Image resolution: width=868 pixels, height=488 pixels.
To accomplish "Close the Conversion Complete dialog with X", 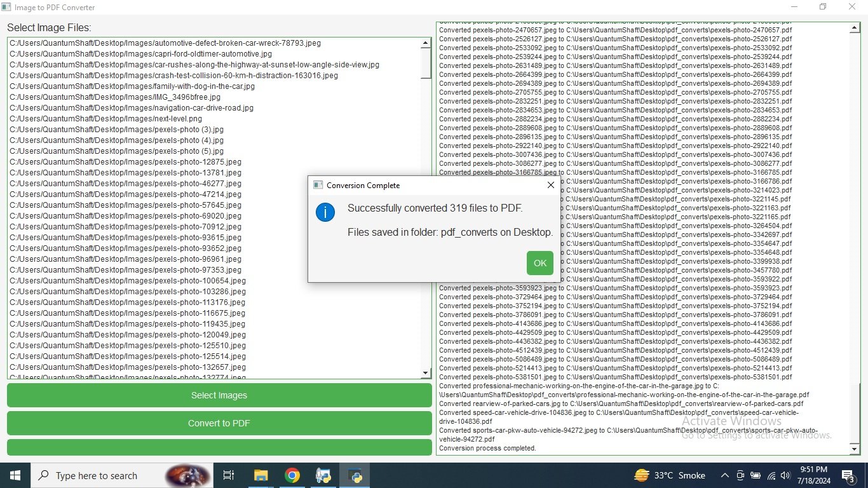I will point(551,185).
